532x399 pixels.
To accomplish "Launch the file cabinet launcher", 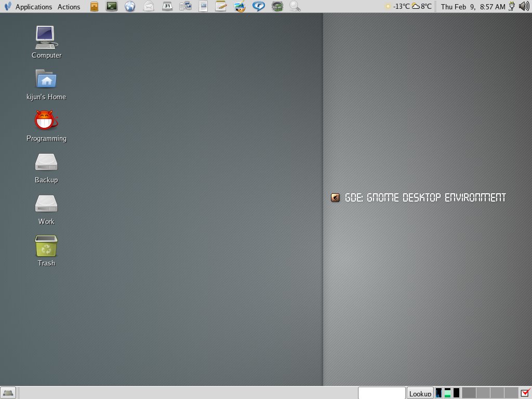I will 95,6.
